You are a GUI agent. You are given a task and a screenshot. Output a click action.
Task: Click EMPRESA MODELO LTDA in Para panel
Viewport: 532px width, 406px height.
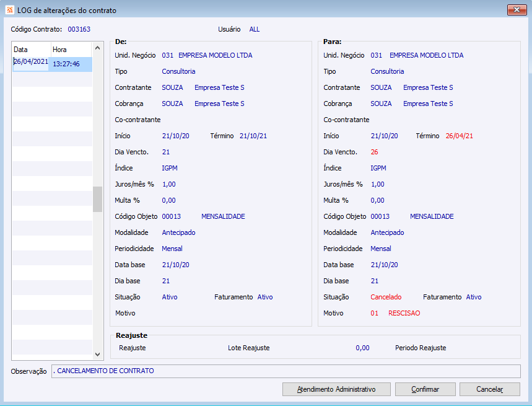point(427,55)
